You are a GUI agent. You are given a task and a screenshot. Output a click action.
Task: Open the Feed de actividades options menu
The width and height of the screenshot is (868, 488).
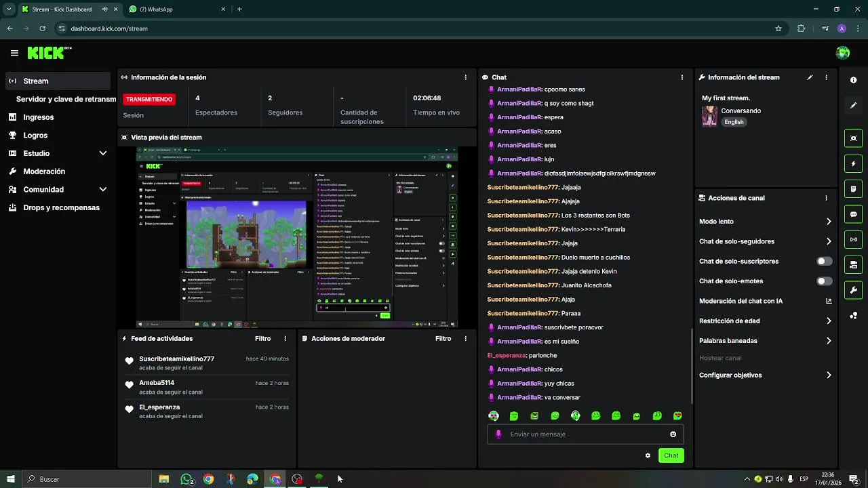pyautogui.click(x=285, y=338)
